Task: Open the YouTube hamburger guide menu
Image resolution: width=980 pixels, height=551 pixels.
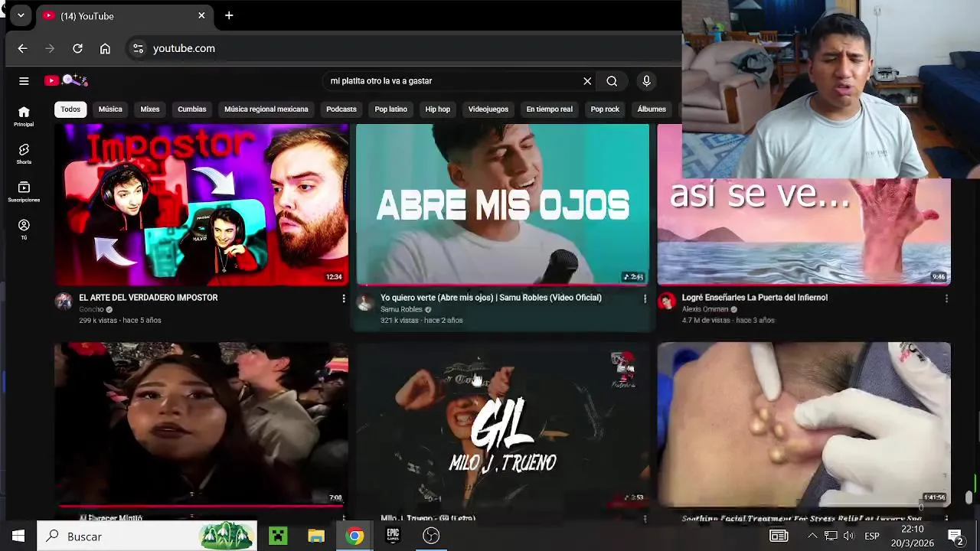Action: point(24,81)
